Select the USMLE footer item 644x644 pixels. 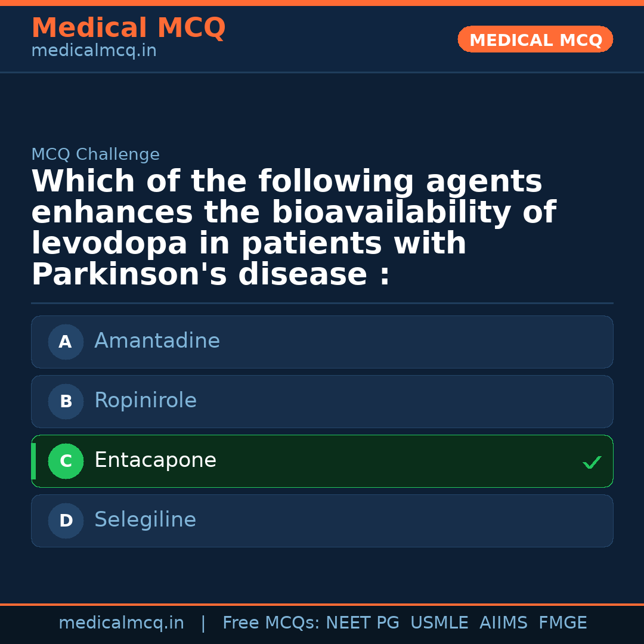[x=439, y=623]
